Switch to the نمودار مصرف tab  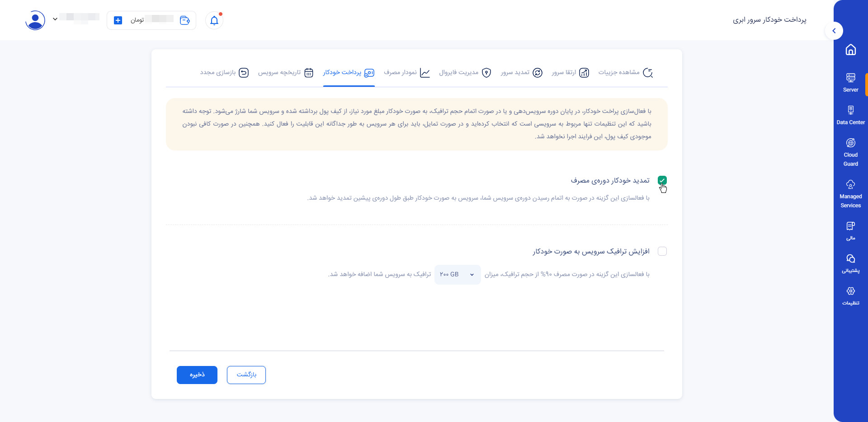(407, 73)
